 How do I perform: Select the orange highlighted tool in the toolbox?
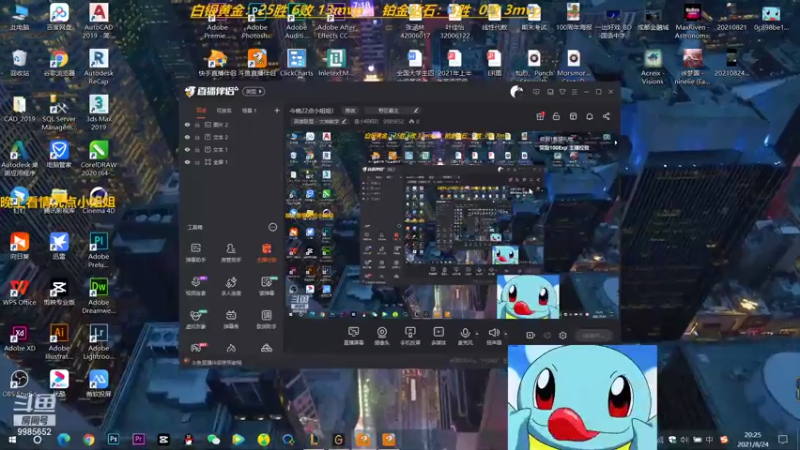tap(266, 253)
